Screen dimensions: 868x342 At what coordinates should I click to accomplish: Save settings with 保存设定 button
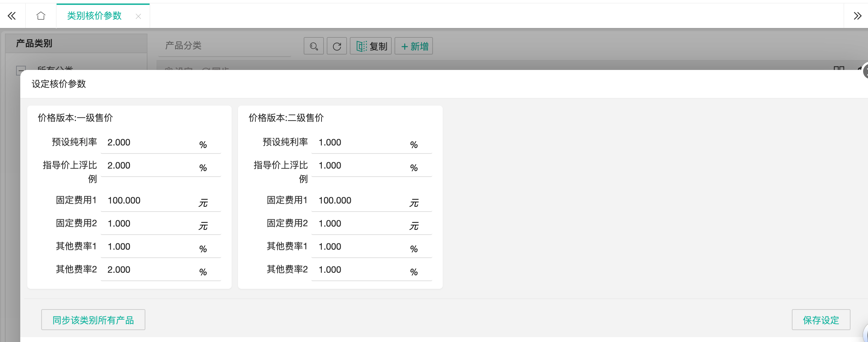tap(820, 320)
